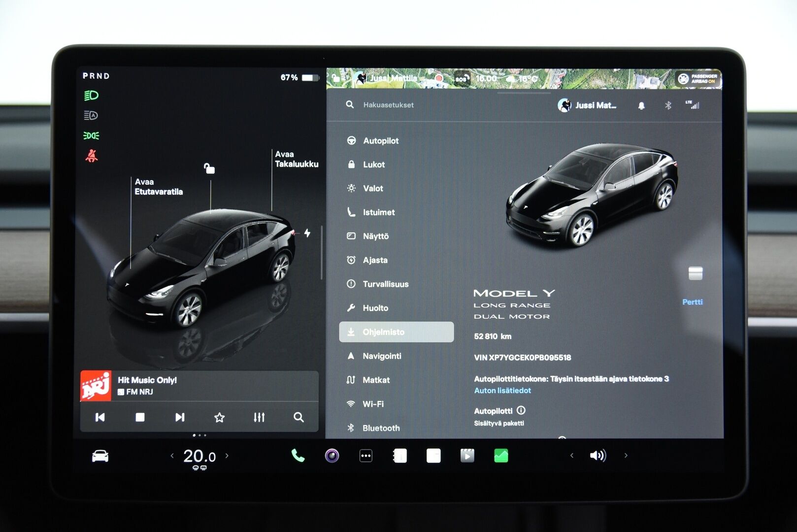Tap the Pertti vehicle name
Image resolution: width=797 pixels, height=532 pixels.
[x=692, y=302]
